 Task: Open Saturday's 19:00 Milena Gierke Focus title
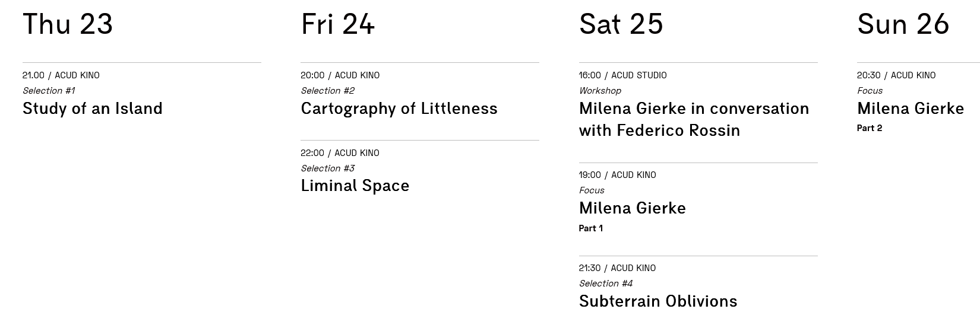tap(632, 208)
